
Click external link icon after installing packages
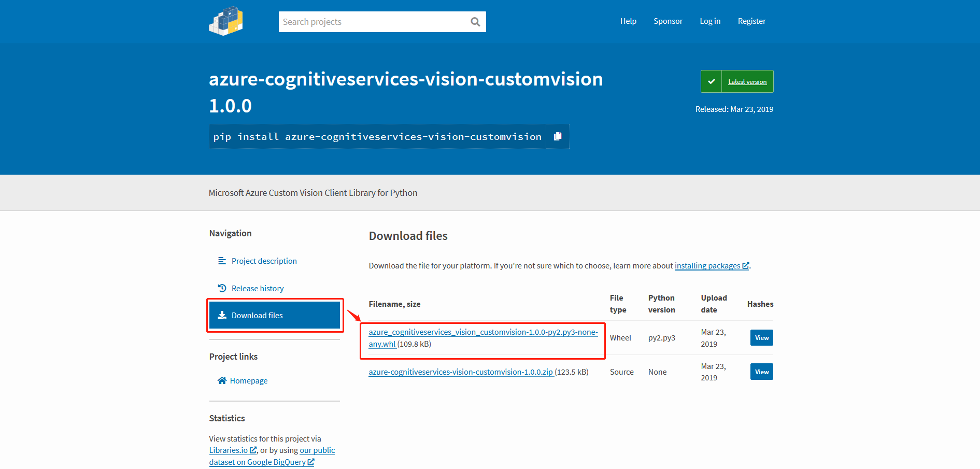tap(745, 266)
